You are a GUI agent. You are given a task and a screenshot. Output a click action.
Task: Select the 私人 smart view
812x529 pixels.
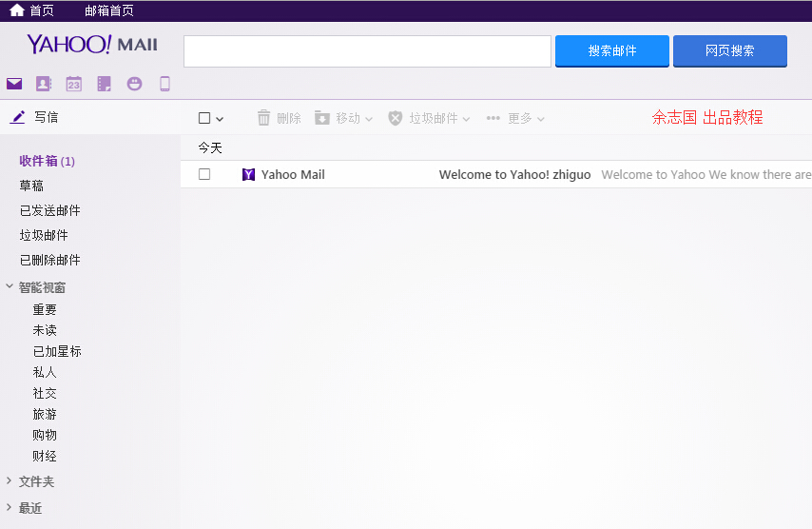tap(45, 372)
